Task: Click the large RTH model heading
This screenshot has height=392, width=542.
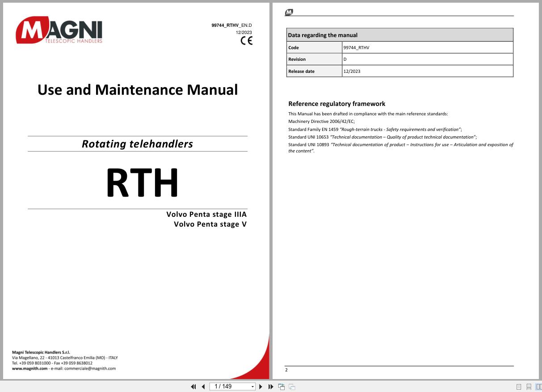Action: pos(142,183)
